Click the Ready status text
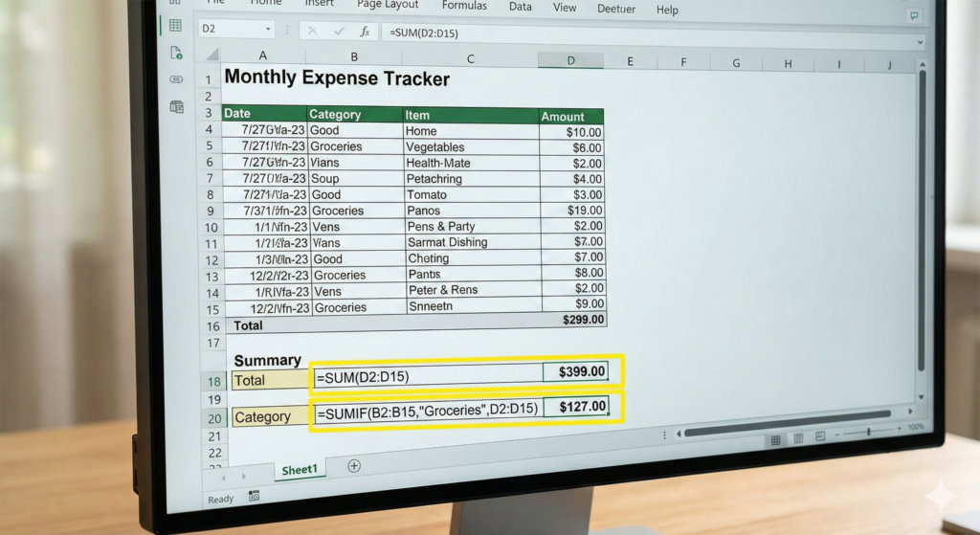Image resolution: width=980 pixels, height=535 pixels. click(x=221, y=499)
